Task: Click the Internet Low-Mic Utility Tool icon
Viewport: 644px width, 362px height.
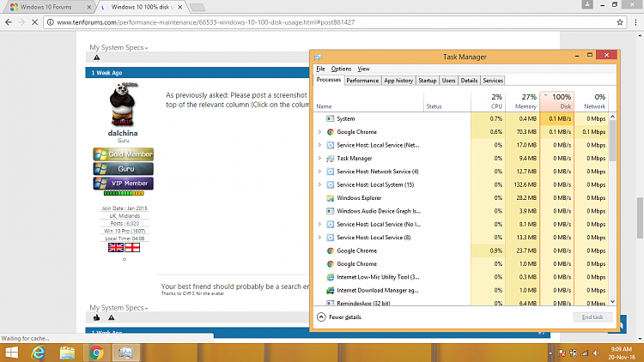Action: (x=330, y=277)
